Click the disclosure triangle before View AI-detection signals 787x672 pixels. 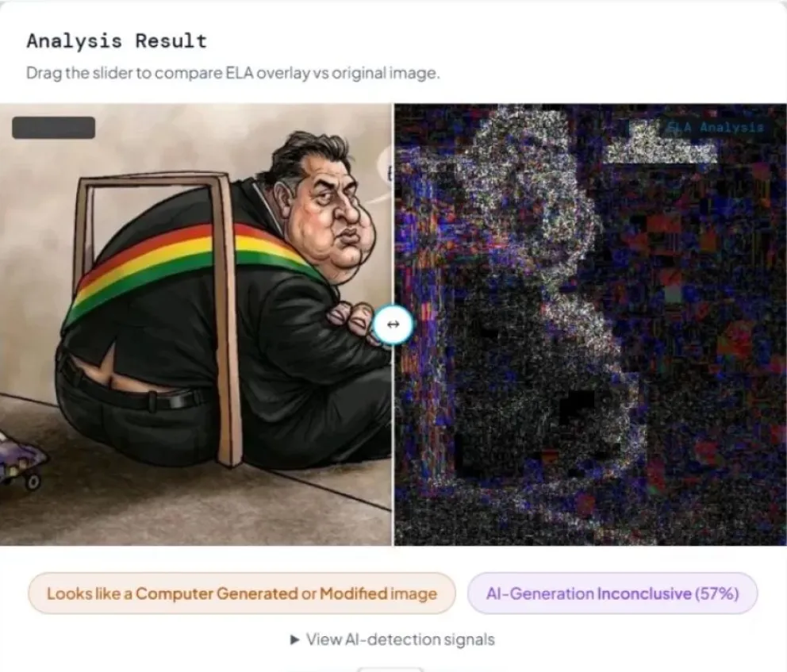(x=295, y=639)
